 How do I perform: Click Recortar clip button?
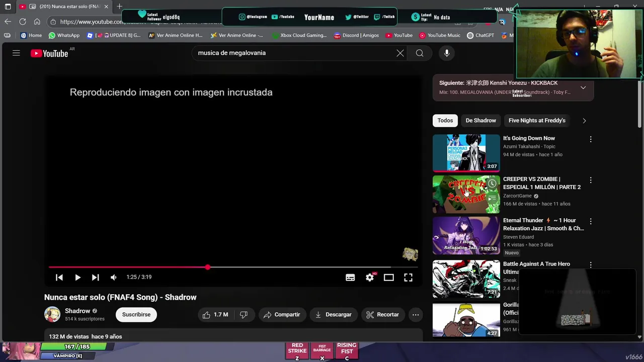[x=383, y=315]
